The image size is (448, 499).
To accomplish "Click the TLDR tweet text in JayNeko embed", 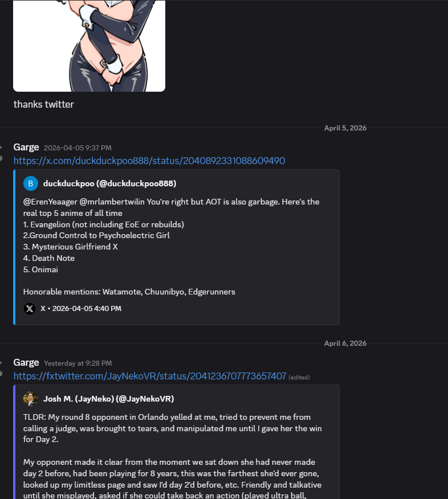I will [x=173, y=428].
